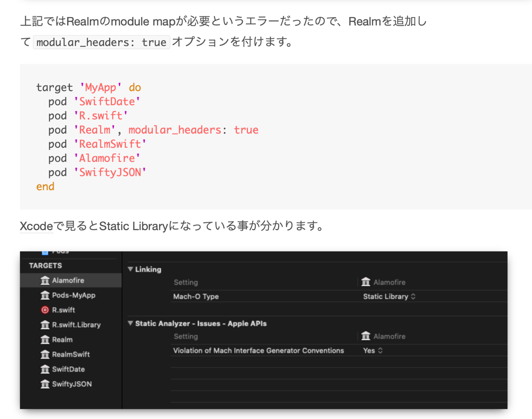This screenshot has width=532, height=419.
Task: Click the Mach-O Type setting row label
Action: pyautogui.click(x=196, y=296)
